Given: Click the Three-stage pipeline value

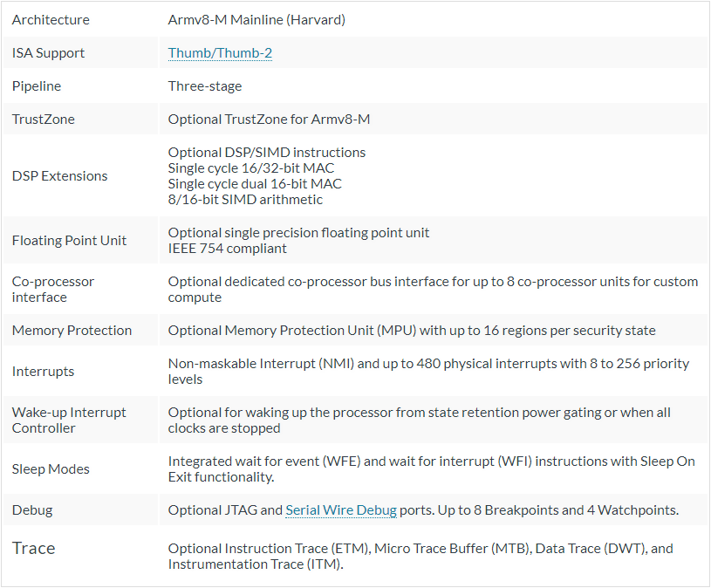Looking at the screenshot, I should [205, 86].
